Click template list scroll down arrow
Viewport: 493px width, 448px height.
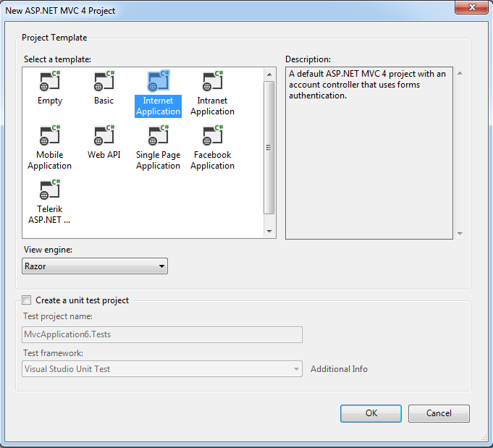269,231
